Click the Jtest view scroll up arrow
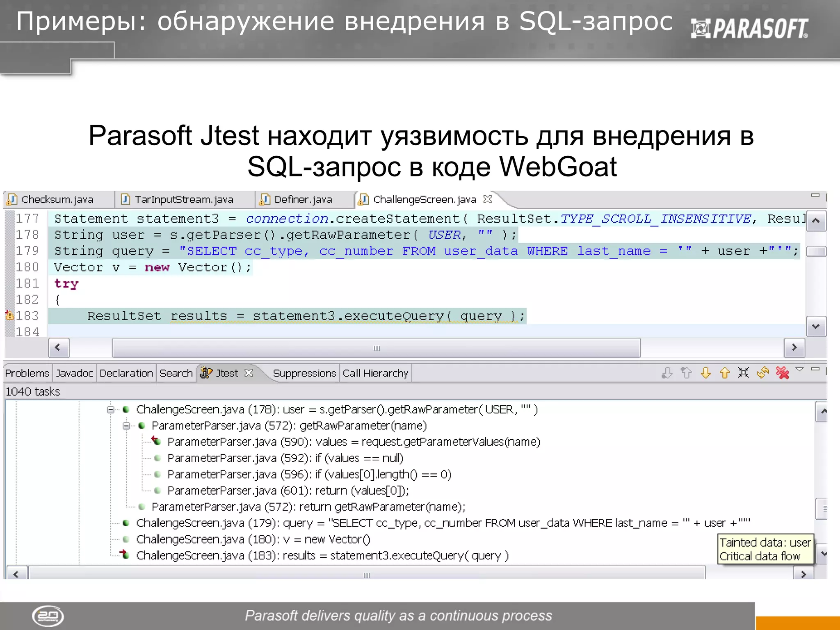 tap(822, 412)
